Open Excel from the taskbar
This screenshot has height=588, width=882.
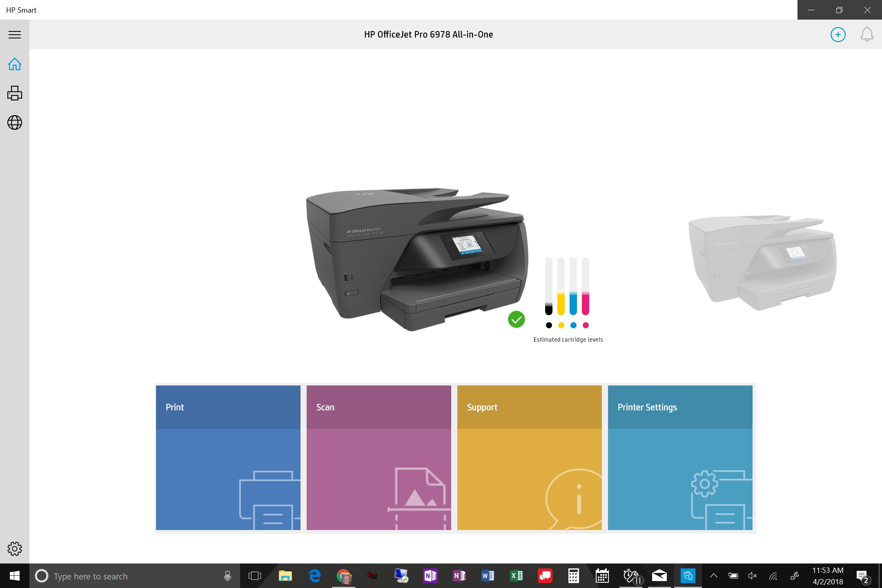click(x=517, y=576)
